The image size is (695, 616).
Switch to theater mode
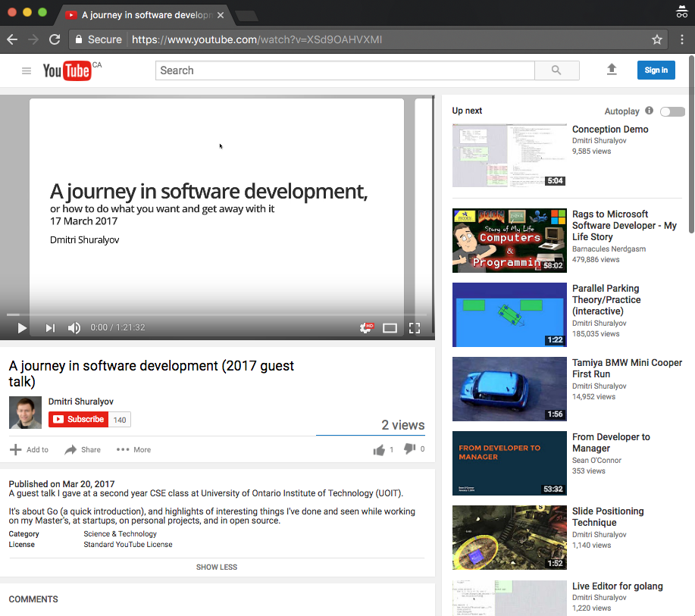(390, 328)
